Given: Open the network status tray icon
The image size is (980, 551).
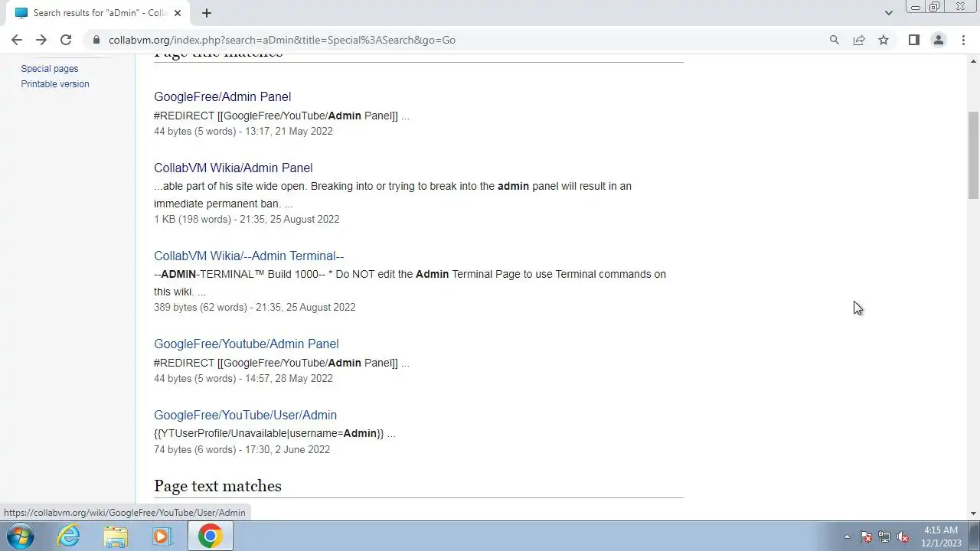Looking at the screenshot, I should pyautogui.click(x=884, y=536).
